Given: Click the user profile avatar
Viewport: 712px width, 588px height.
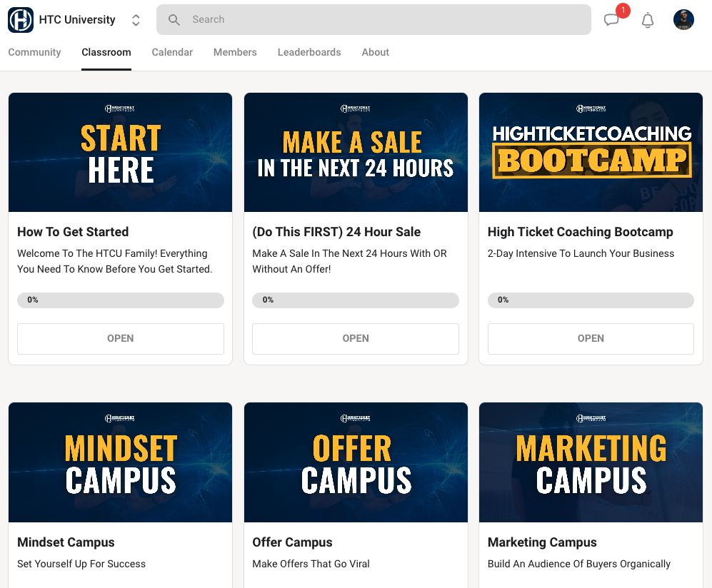Looking at the screenshot, I should [x=683, y=20].
